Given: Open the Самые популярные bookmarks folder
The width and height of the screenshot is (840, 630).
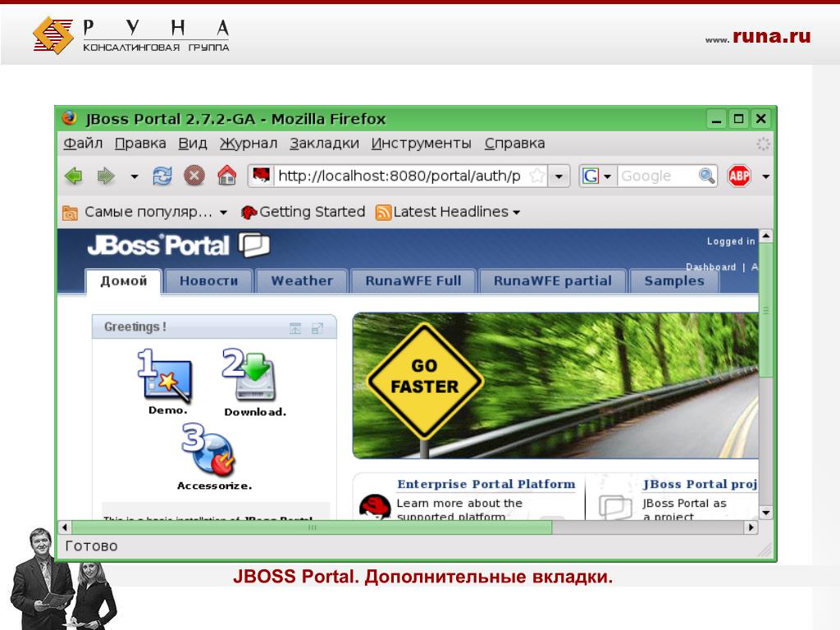Looking at the screenshot, I should pos(145,212).
